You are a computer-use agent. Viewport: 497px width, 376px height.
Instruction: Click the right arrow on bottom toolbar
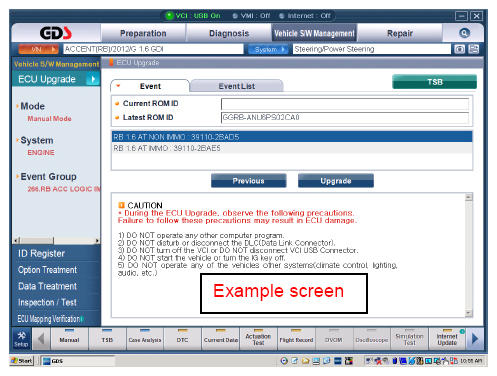tap(475, 339)
